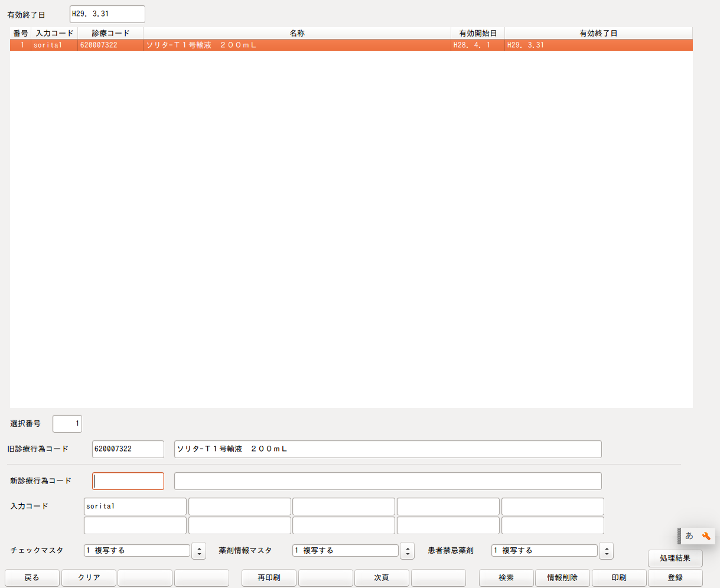Click the 戻る button
The height and width of the screenshot is (588, 720).
click(x=32, y=578)
